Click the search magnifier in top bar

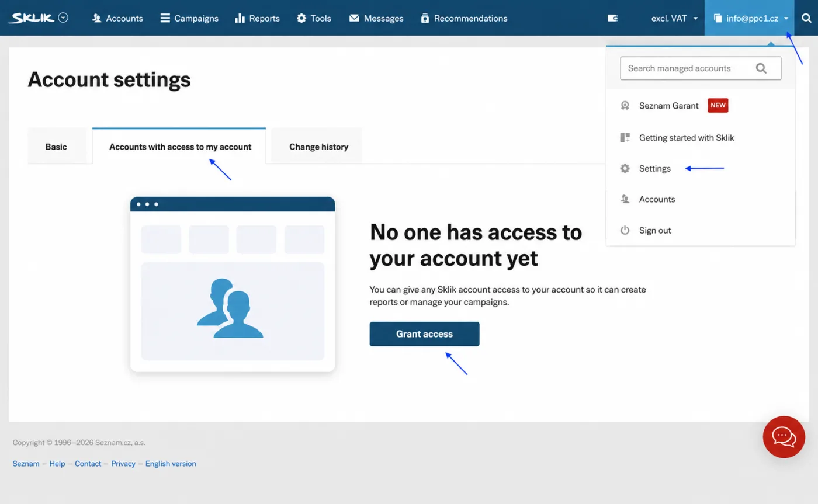tap(806, 18)
